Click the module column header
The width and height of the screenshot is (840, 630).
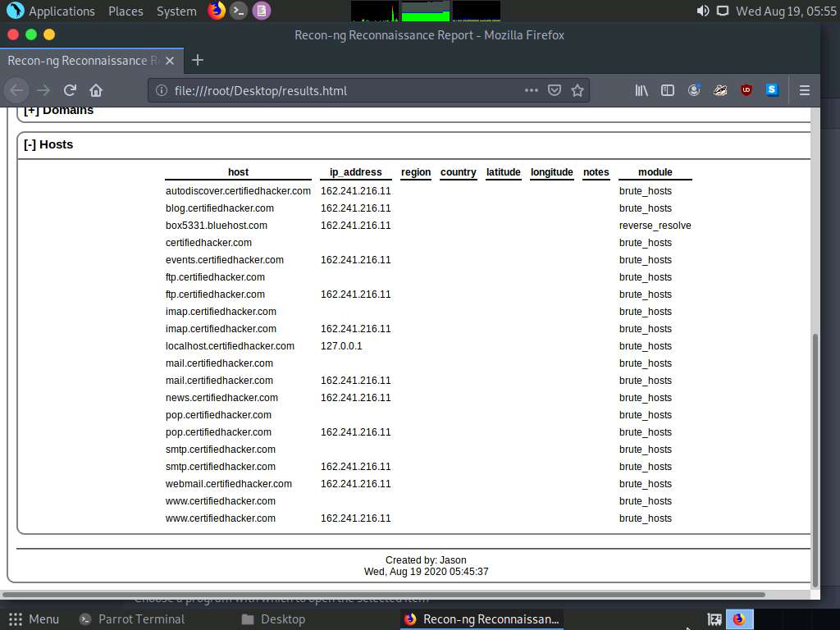pos(655,172)
